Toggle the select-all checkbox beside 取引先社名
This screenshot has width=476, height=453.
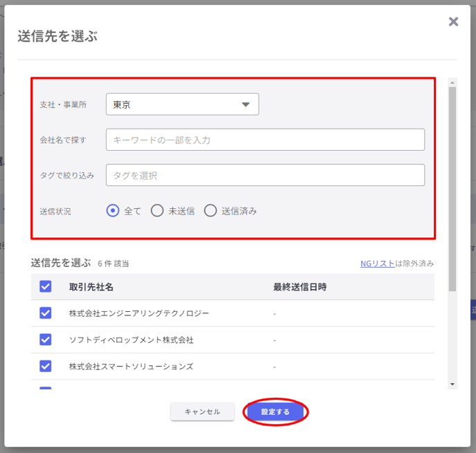click(x=46, y=286)
